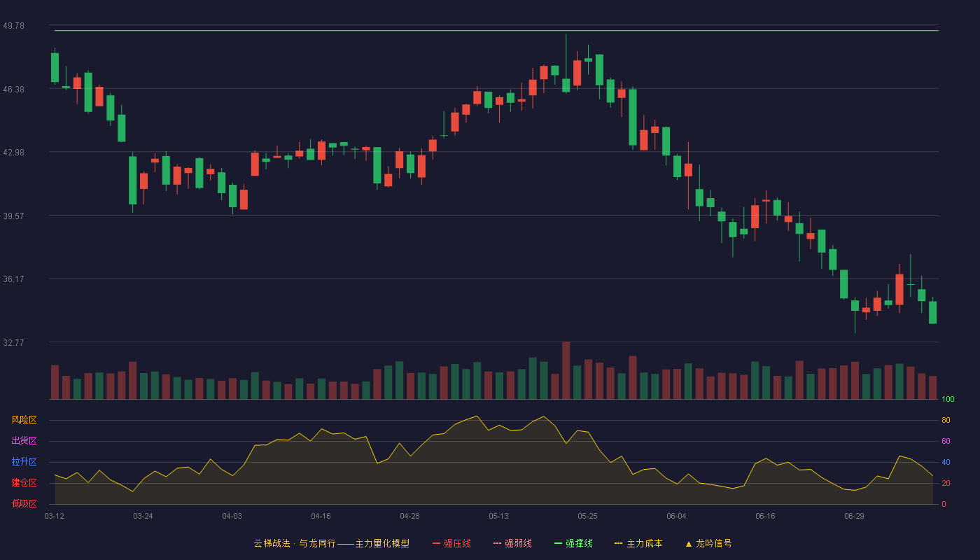Toggle the 主力成本 legend series

tap(638, 543)
